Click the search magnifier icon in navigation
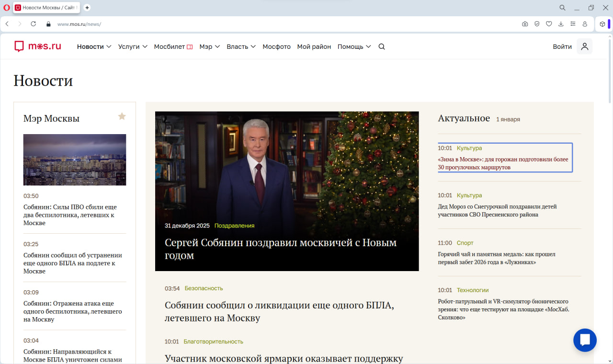This screenshot has height=364, width=613. click(x=381, y=46)
